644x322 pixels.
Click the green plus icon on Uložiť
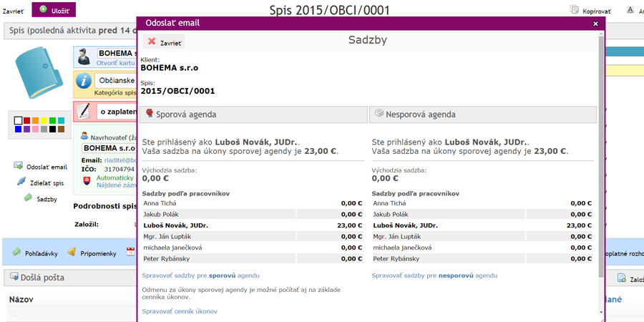pyautogui.click(x=43, y=9)
